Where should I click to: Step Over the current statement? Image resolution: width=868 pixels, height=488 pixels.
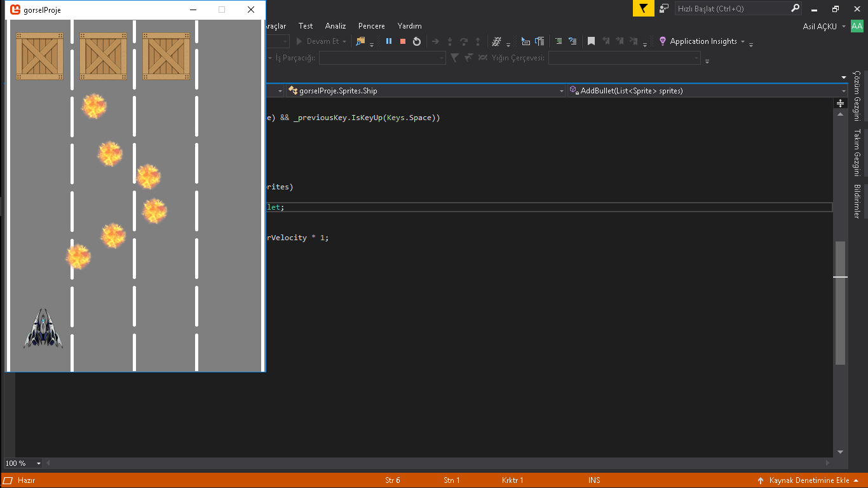tap(464, 41)
